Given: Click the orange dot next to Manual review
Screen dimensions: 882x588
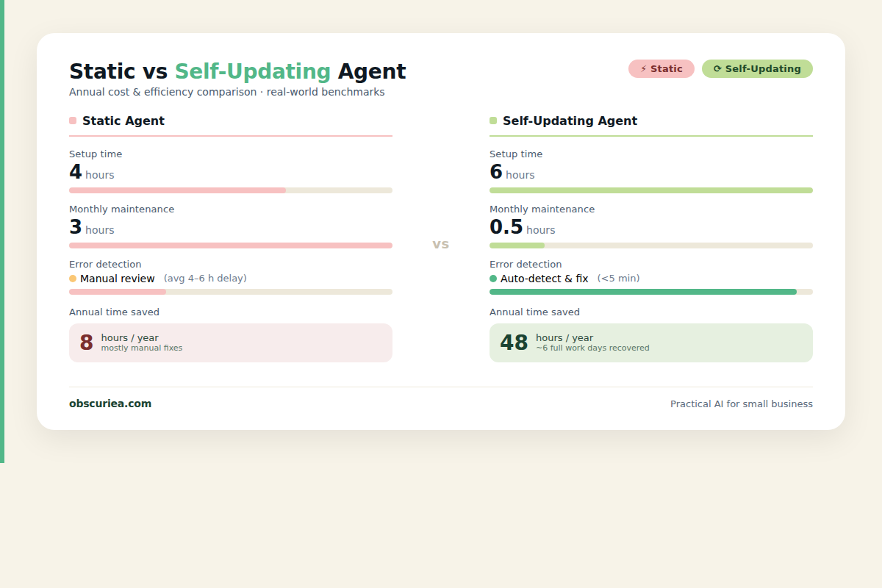Looking at the screenshot, I should 73,279.
